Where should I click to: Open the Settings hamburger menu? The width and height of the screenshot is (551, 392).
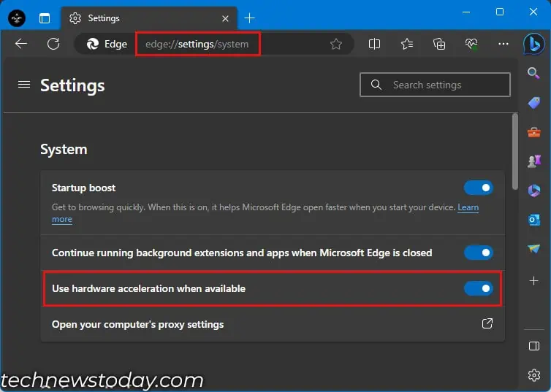pyautogui.click(x=24, y=85)
